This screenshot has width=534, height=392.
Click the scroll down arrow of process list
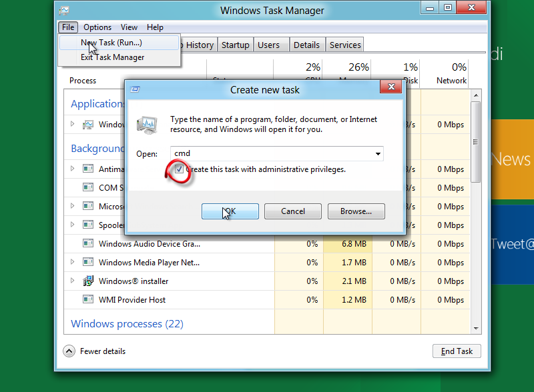tap(476, 329)
